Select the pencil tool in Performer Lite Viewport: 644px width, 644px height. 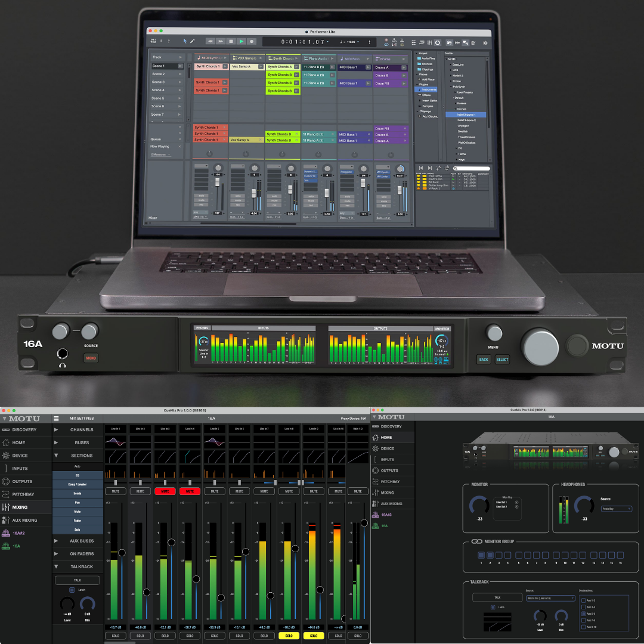[x=192, y=41]
